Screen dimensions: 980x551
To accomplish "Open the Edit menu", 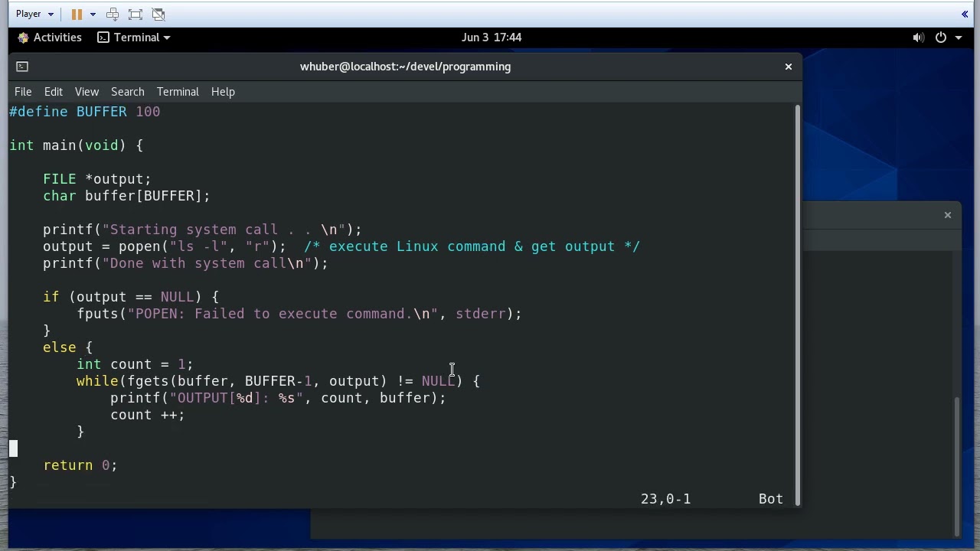I will click(53, 92).
